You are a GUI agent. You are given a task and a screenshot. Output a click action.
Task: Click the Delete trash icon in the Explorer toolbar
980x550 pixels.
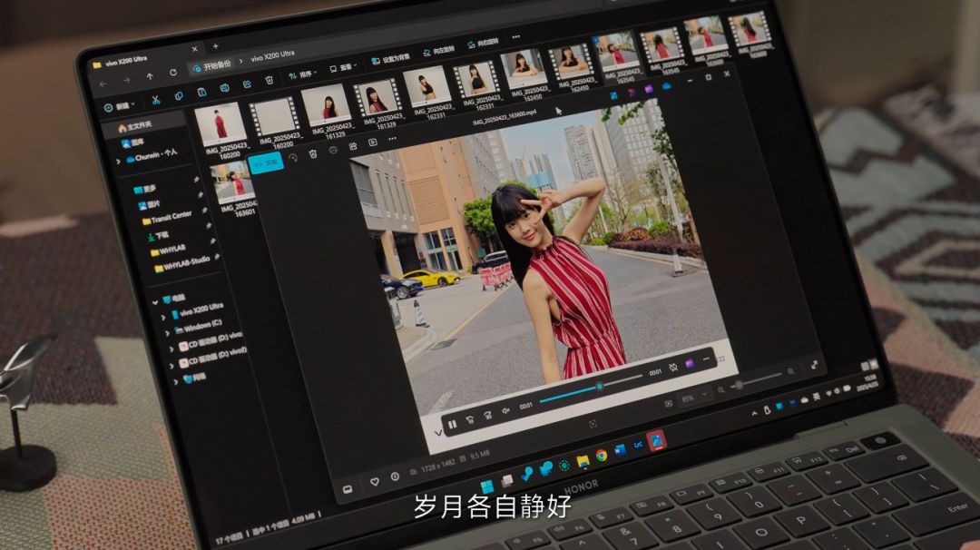269,81
